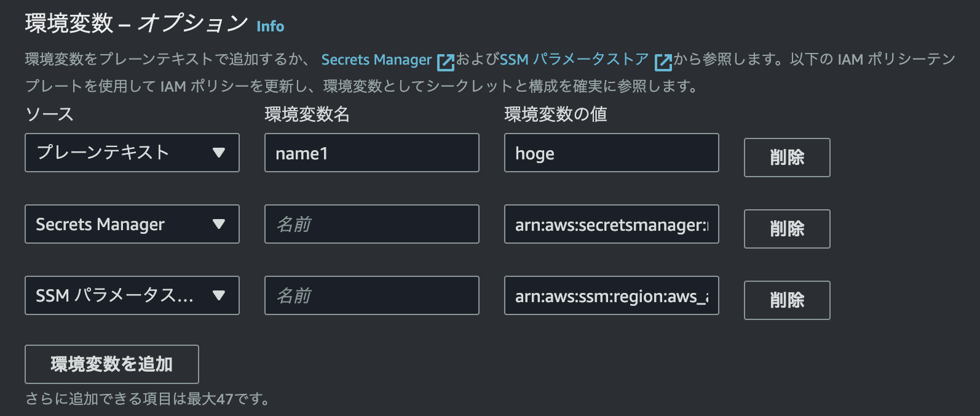Remove the SSM parameter variable row

click(787, 300)
